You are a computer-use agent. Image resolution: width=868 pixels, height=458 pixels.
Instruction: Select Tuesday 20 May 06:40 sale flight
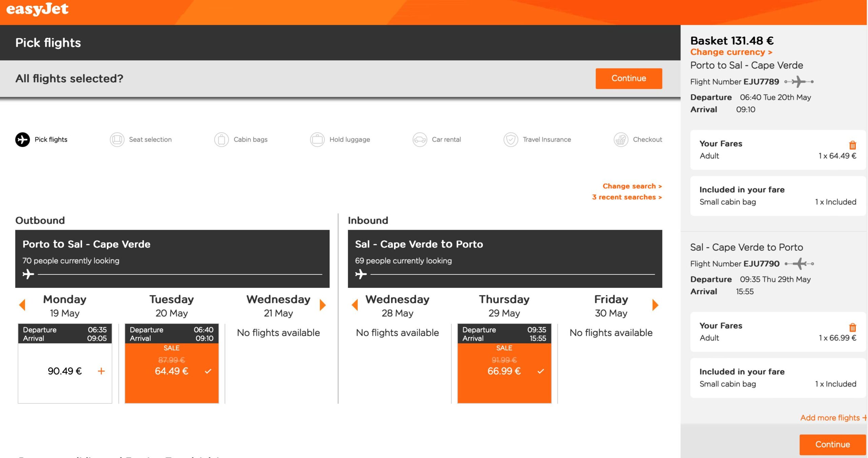tap(172, 363)
